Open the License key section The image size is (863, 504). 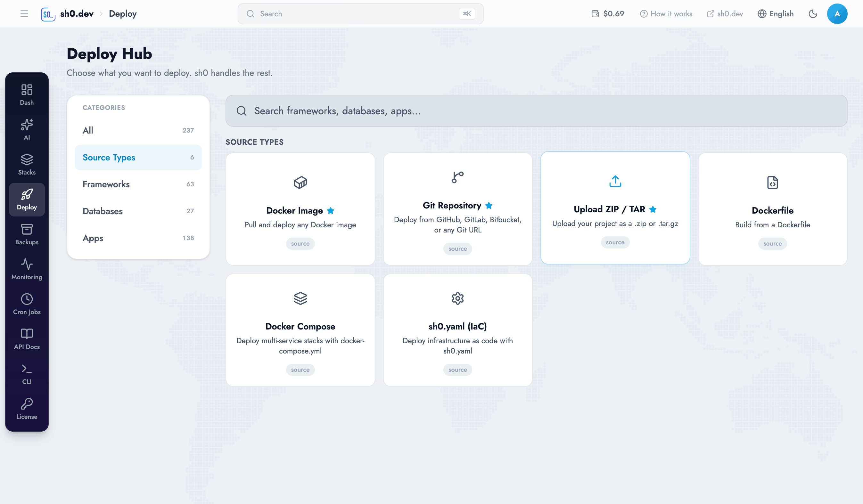coord(27,409)
